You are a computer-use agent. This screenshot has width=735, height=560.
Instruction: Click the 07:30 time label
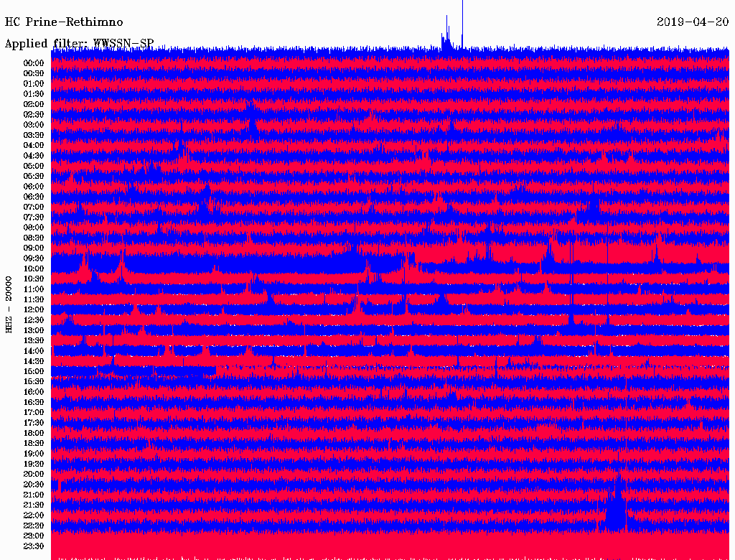tap(34, 217)
